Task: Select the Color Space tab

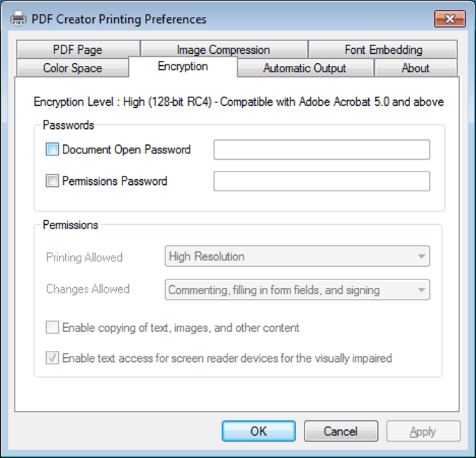Action: [x=72, y=68]
